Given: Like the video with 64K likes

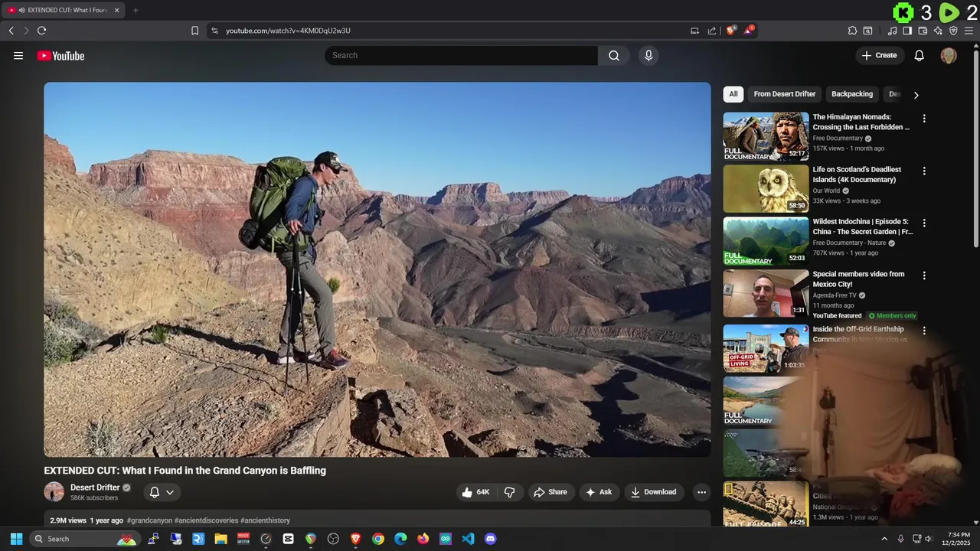Looking at the screenshot, I should 475,492.
